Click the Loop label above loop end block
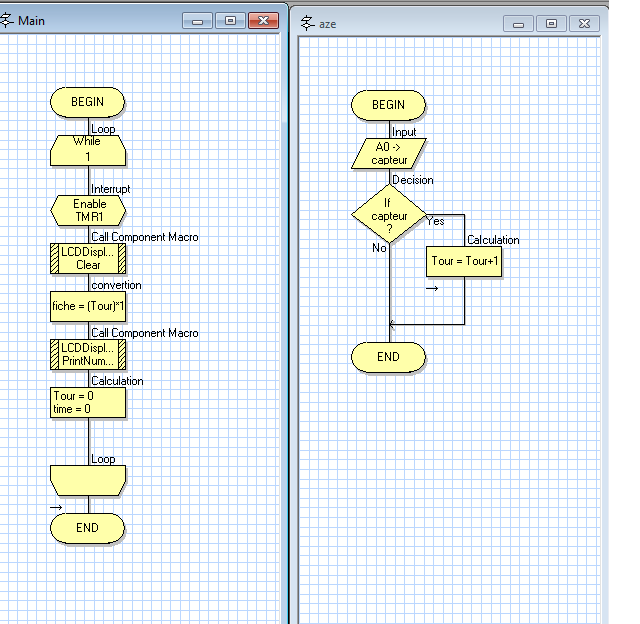This screenshot has height=624, width=640. click(103, 460)
